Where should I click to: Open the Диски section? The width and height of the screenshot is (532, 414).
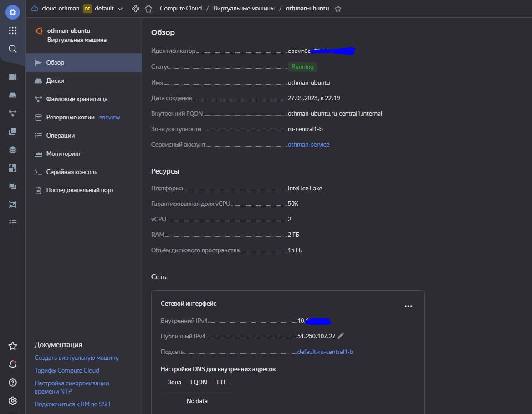point(83,81)
